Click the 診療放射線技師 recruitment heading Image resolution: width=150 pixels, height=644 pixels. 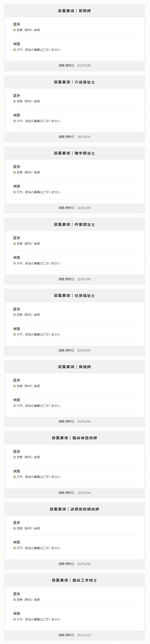(75, 509)
